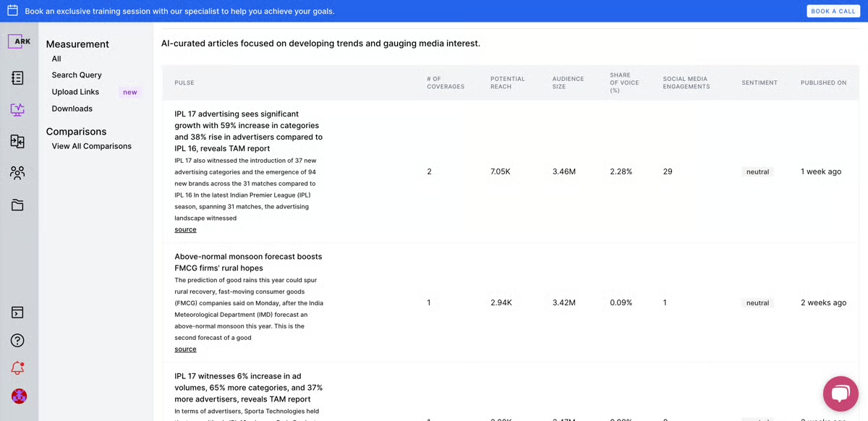The image size is (868, 421).
Task: Click the SOCIAL MEDIA ENGAGEMENTS column header
Action: tap(686, 82)
